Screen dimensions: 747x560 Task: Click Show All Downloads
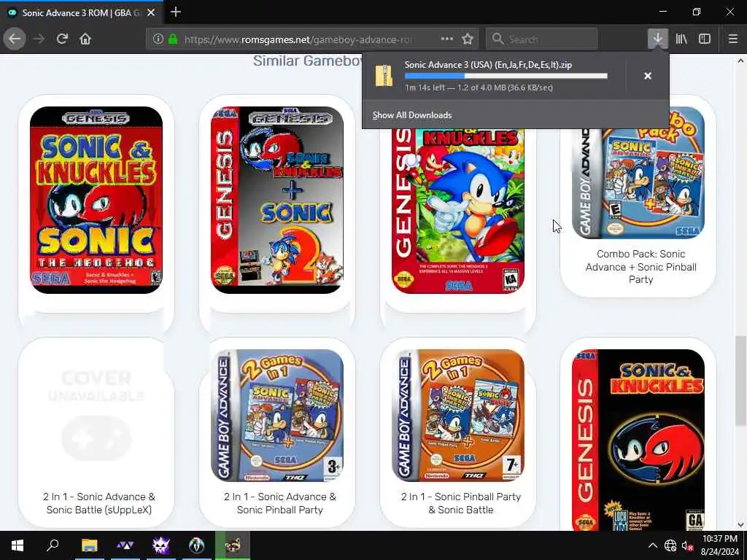point(412,115)
